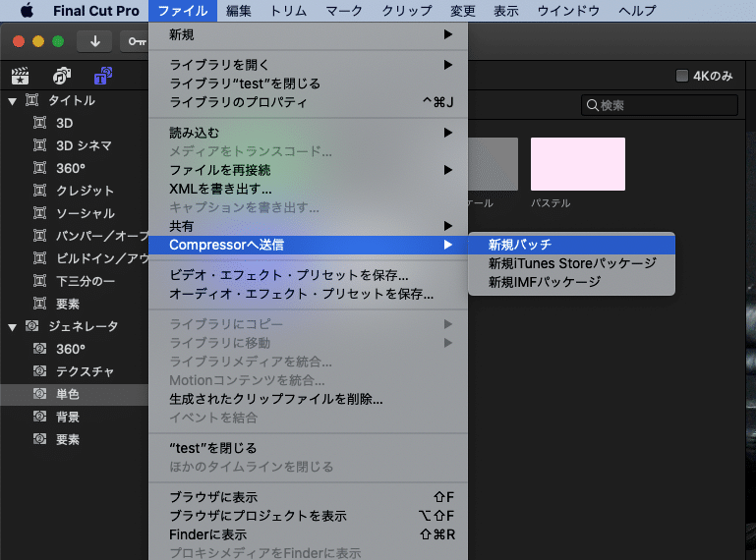This screenshot has height=560, width=756.
Task: Choose ブラウザに表示
Action: (x=308, y=497)
